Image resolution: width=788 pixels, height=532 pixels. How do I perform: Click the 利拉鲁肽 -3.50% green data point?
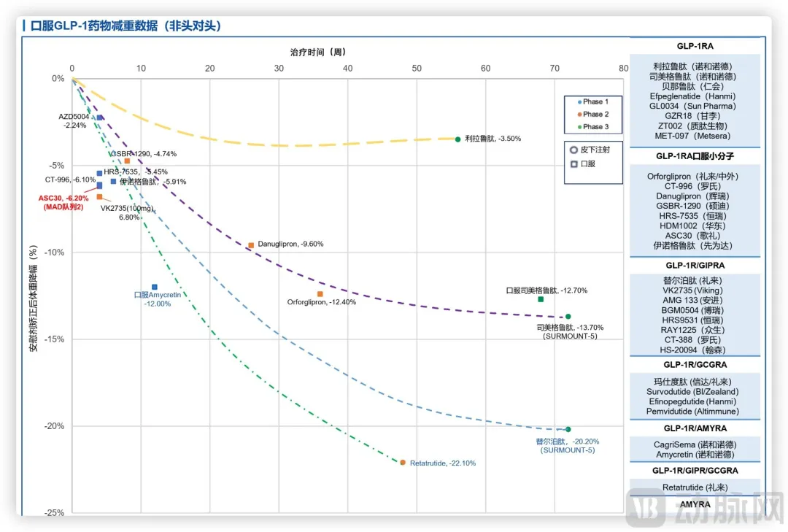(x=458, y=139)
